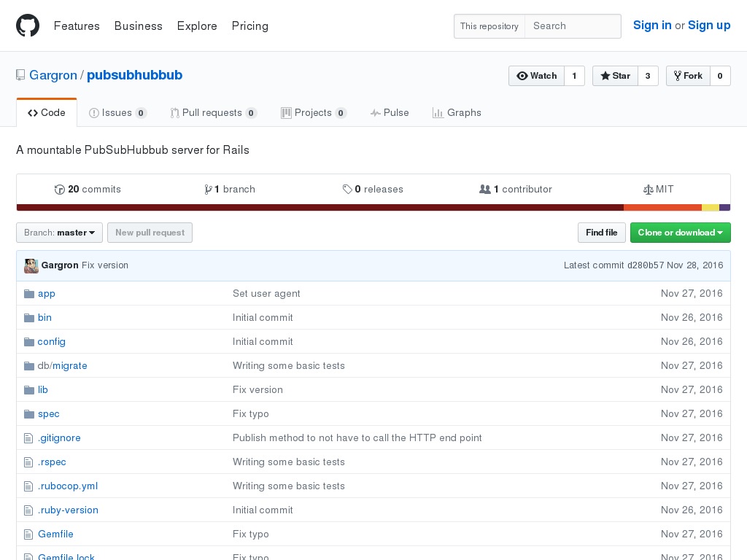Click the Issues tab circle icon
The image size is (747, 560).
94,113
